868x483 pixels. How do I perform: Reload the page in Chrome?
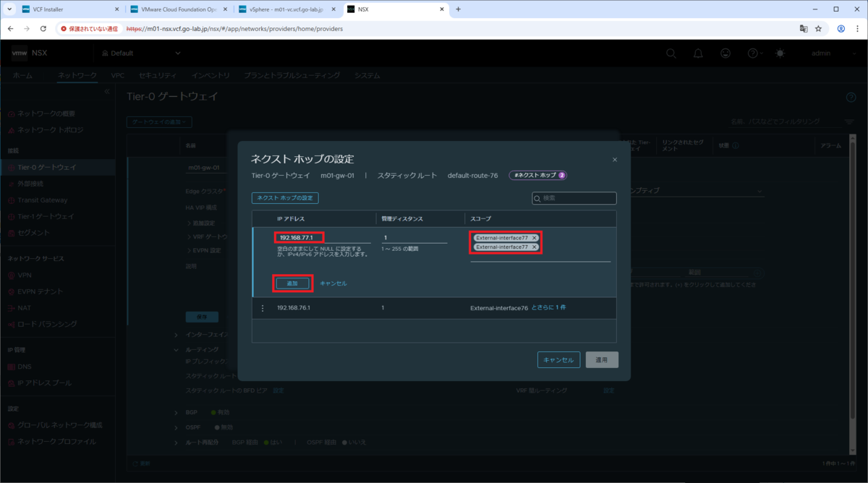pyautogui.click(x=43, y=29)
